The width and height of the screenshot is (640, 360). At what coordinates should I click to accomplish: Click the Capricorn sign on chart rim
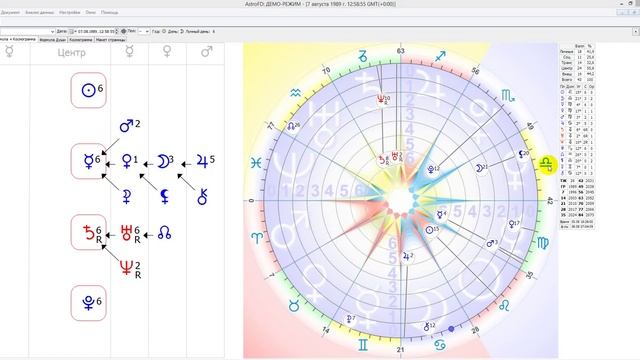(x=363, y=56)
